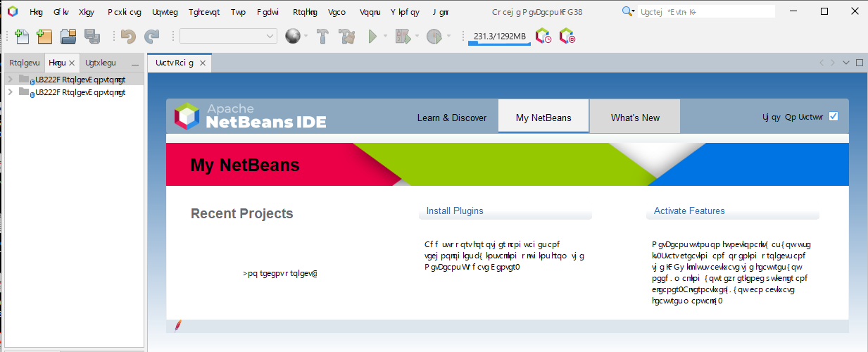Image resolution: width=868 pixels, height=352 pixels.
Task: Click the globe browser icon in toolbar
Action: [293, 37]
